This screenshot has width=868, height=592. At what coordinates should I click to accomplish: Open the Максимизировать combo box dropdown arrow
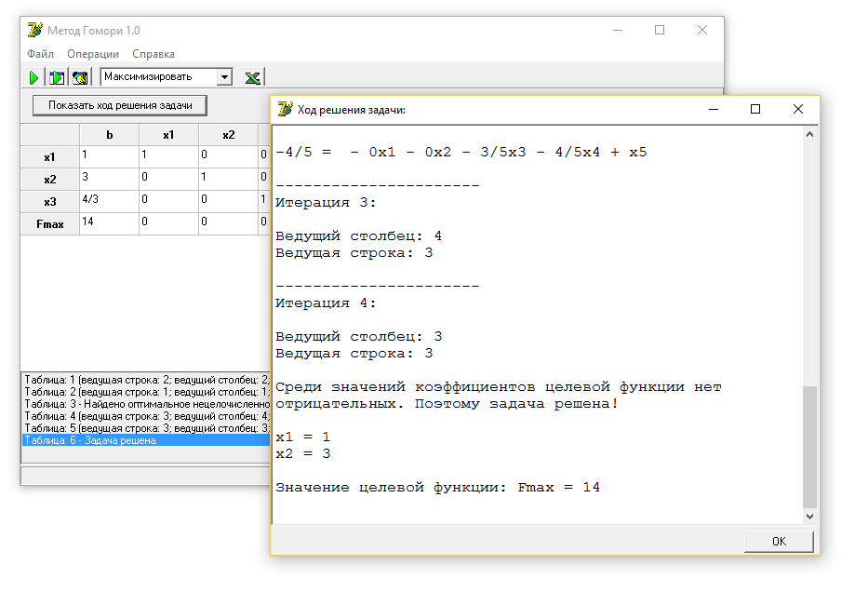[224, 77]
